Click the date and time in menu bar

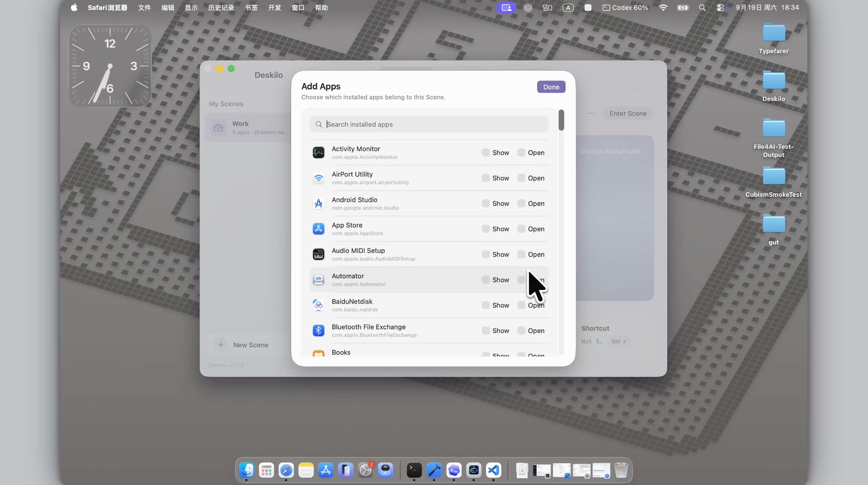[767, 8]
